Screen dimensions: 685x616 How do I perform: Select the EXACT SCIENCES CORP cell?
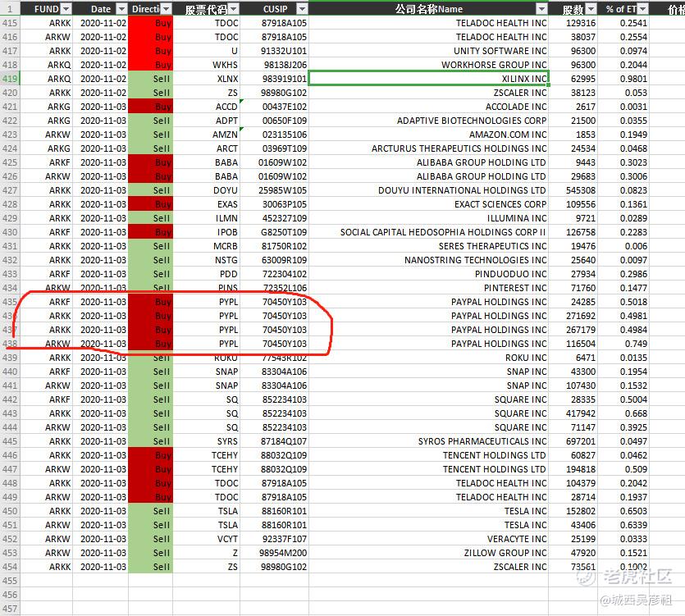pyautogui.click(x=428, y=204)
